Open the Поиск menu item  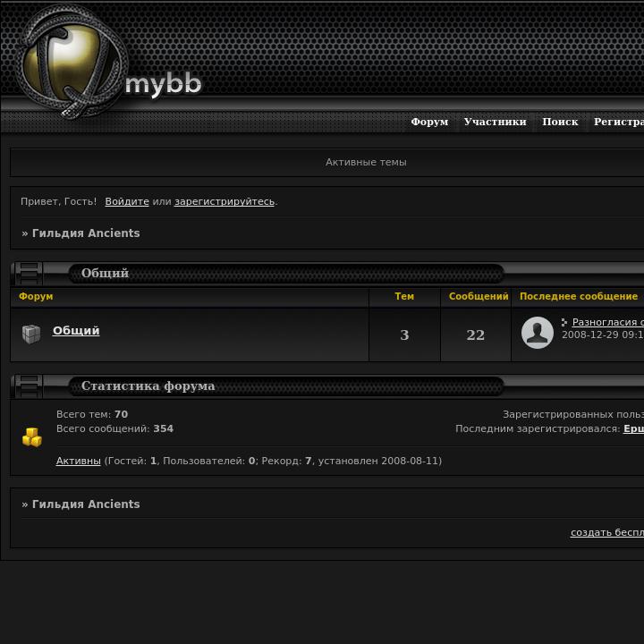(560, 122)
